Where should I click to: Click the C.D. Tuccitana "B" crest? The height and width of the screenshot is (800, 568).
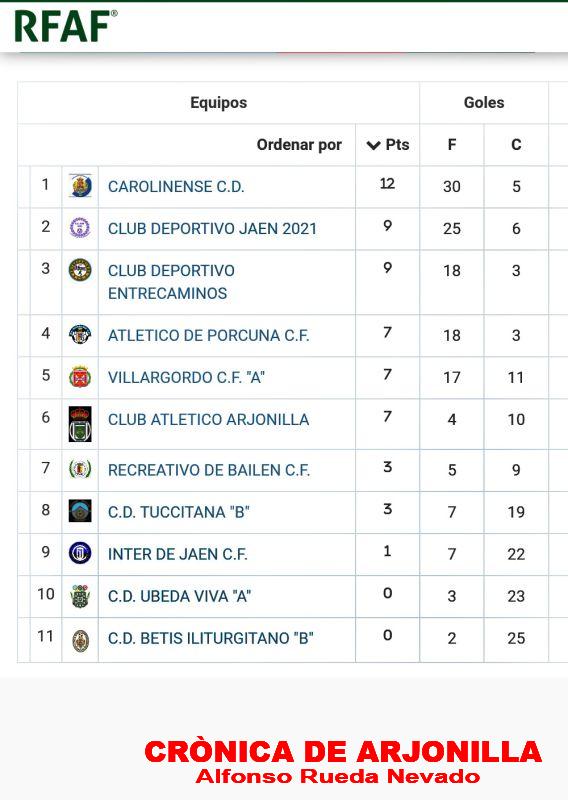click(x=80, y=511)
